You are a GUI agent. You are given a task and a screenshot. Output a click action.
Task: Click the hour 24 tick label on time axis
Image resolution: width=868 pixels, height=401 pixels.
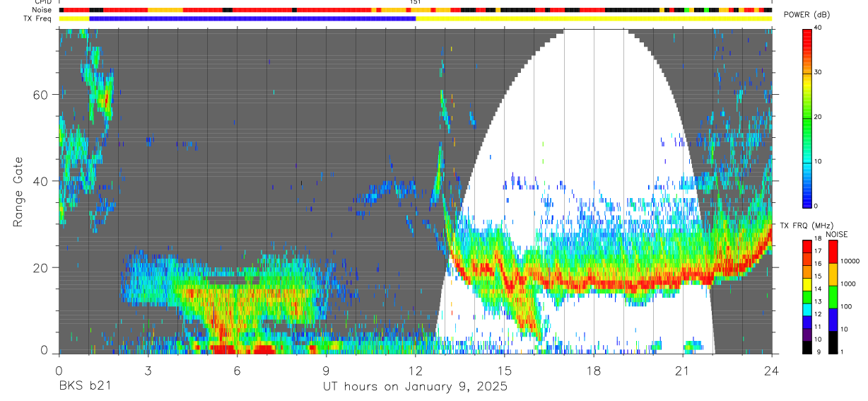pos(772,370)
